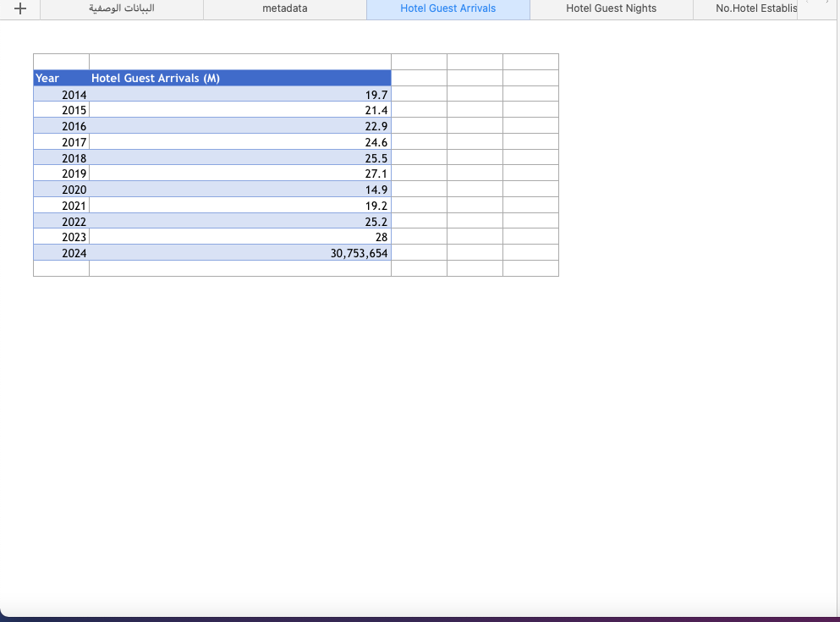The width and height of the screenshot is (840, 622).
Task: Select the 2014 year cell
Action: click(x=61, y=94)
